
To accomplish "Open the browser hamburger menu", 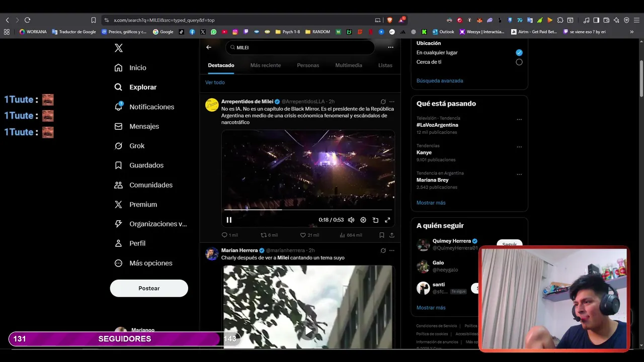I will pos(637,20).
